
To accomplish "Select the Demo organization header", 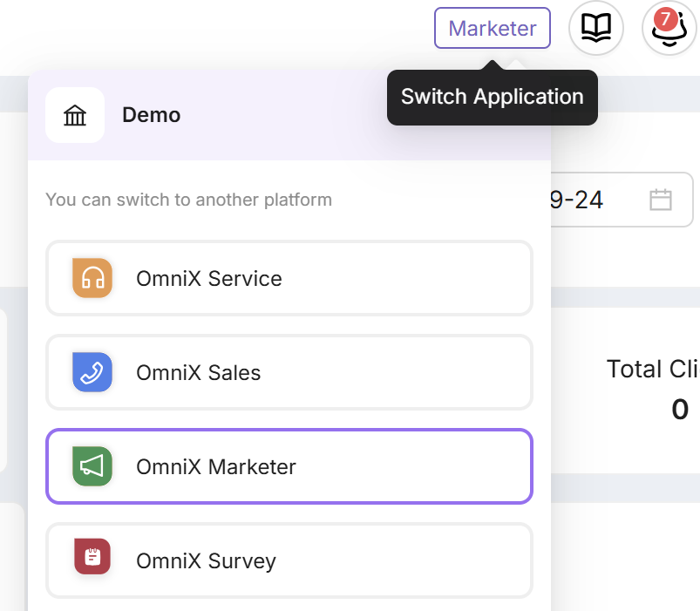I will [152, 115].
